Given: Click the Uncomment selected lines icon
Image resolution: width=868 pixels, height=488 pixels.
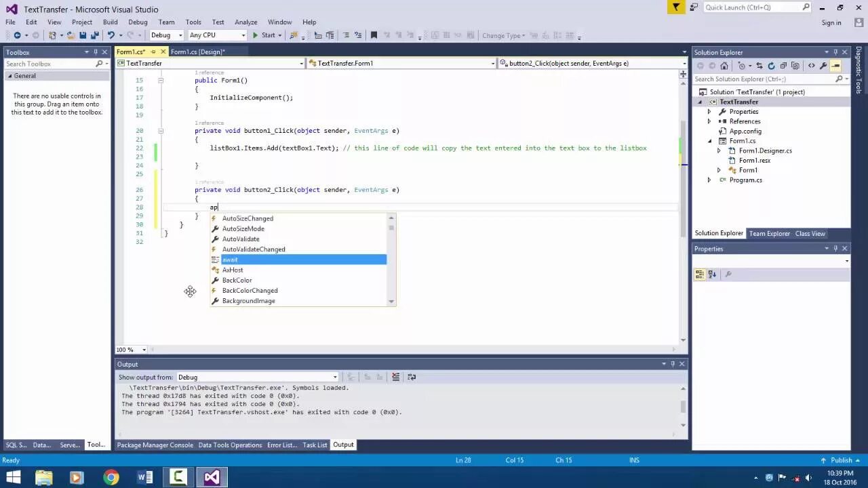Looking at the screenshot, I should 357,35.
